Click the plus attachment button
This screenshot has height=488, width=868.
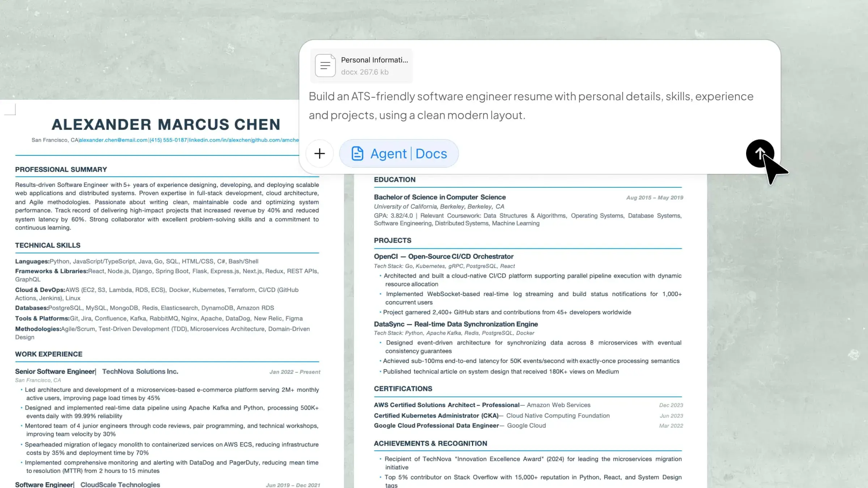[x=319, y=154]
